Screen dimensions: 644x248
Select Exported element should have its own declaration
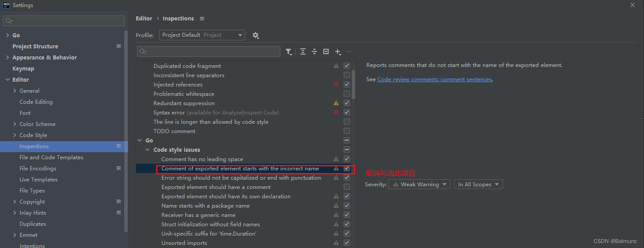click(226, 196)
